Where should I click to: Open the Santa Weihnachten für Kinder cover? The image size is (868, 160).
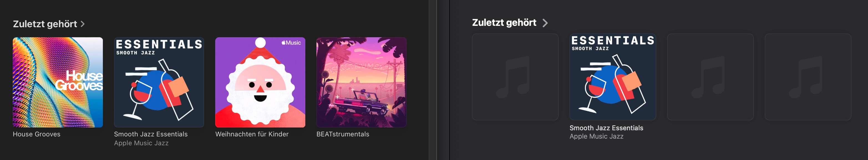(x=260, y=82)
